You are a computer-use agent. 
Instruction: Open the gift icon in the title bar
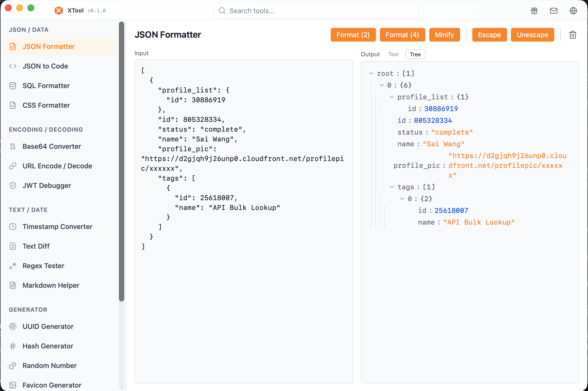[x=534, y=11]
